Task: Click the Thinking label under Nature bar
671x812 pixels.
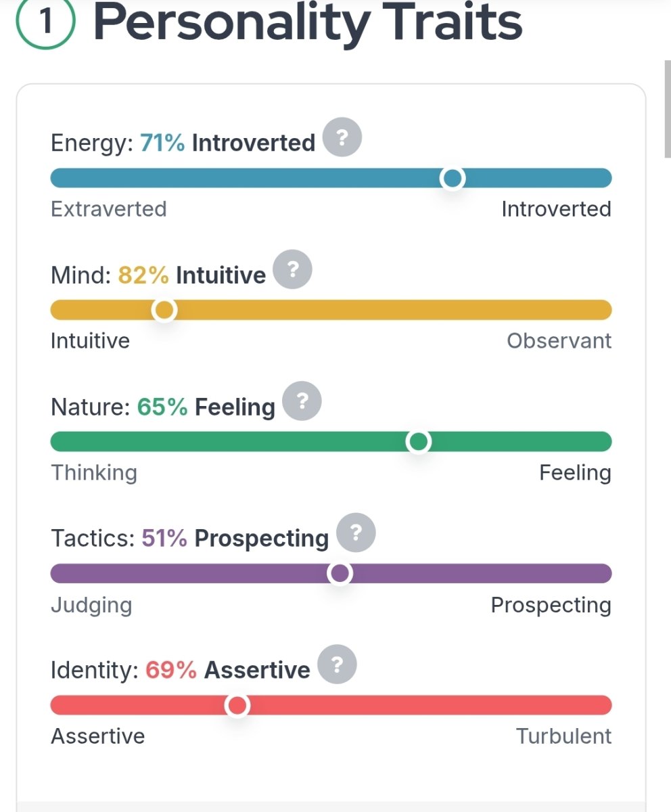Action: coord(94,472)
